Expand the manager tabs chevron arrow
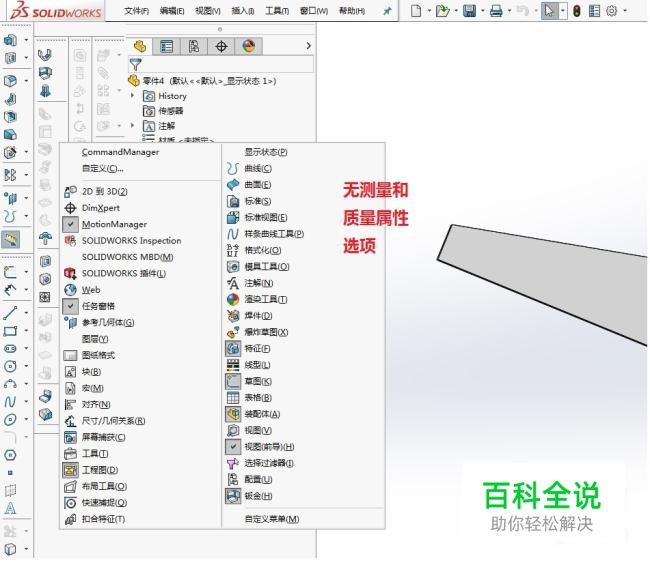This screenshot has width=650, height=567. point(308,46)
